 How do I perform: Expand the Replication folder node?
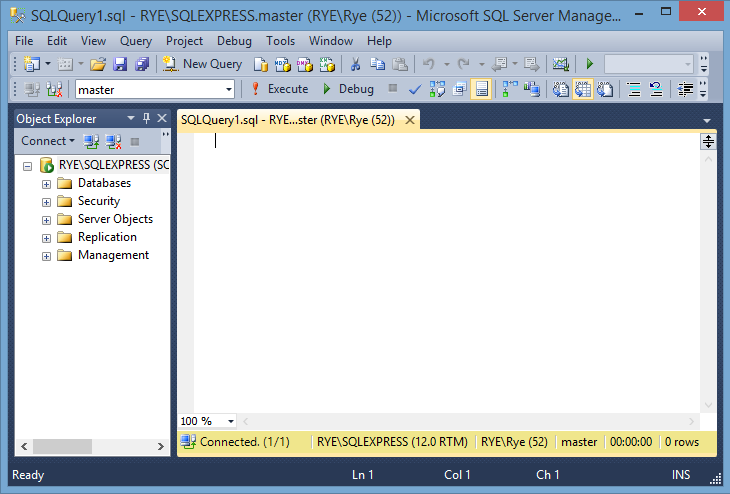(x=46, y=238)
